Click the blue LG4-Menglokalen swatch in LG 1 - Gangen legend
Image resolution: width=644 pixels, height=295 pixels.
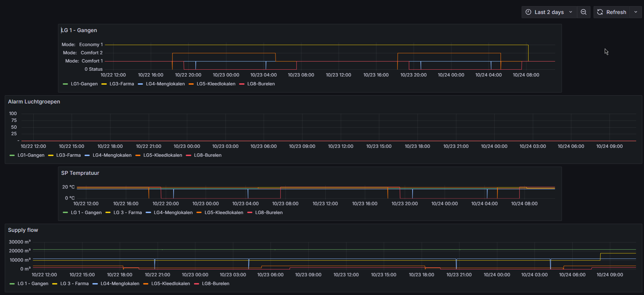tap(140, 84)
